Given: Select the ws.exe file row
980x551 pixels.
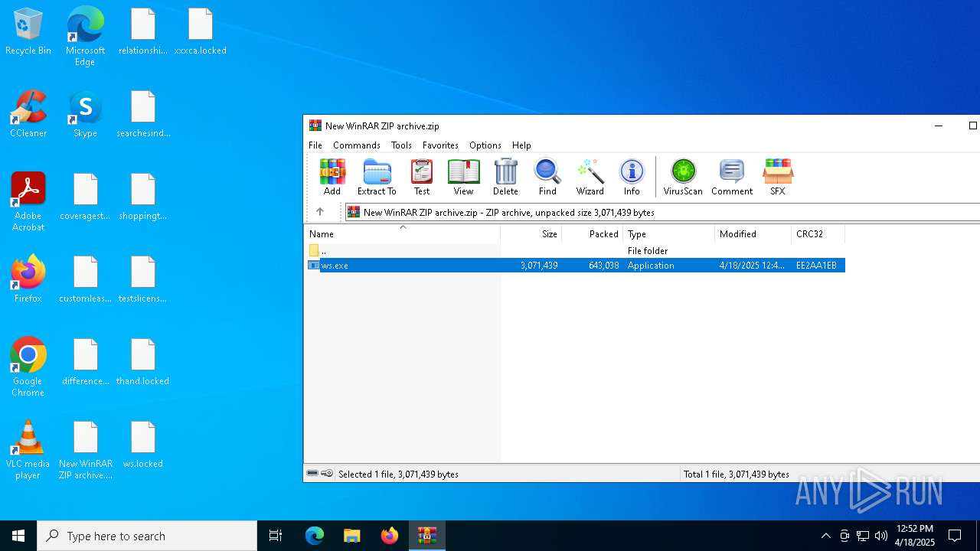Looking at the screenshot, I should point(575,266).
